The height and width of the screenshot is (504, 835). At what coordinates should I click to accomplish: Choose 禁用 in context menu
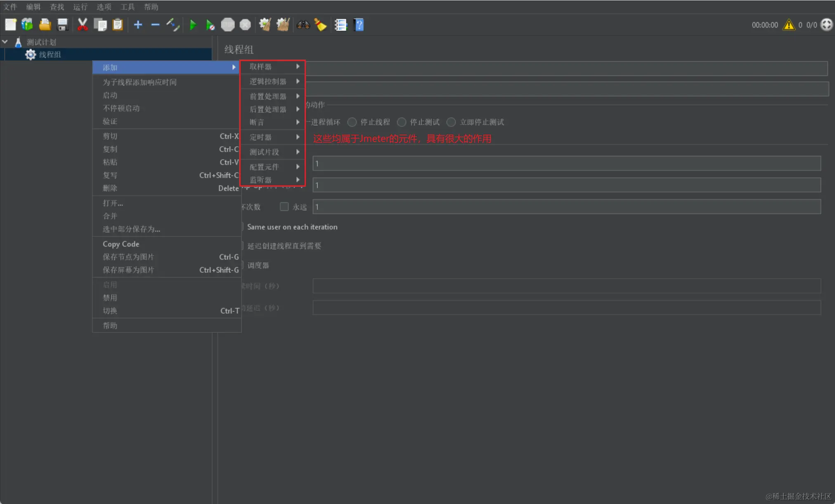[110, 298]
